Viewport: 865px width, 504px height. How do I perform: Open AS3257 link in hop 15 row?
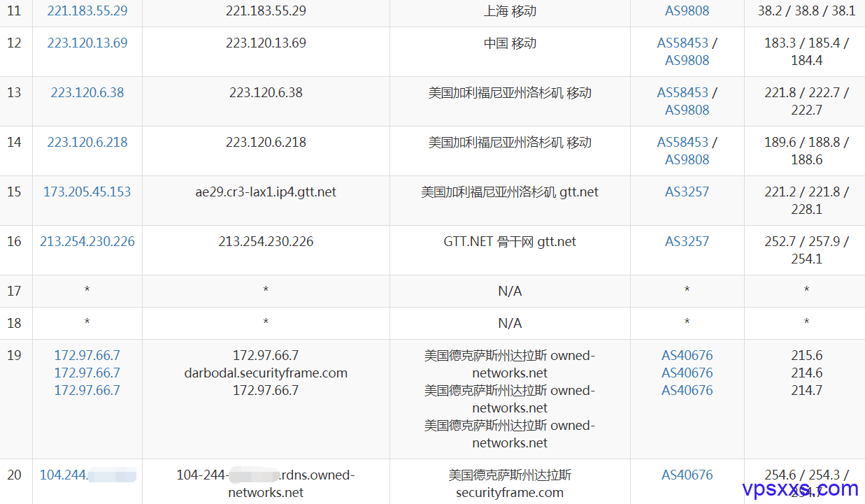pos(687,192)
